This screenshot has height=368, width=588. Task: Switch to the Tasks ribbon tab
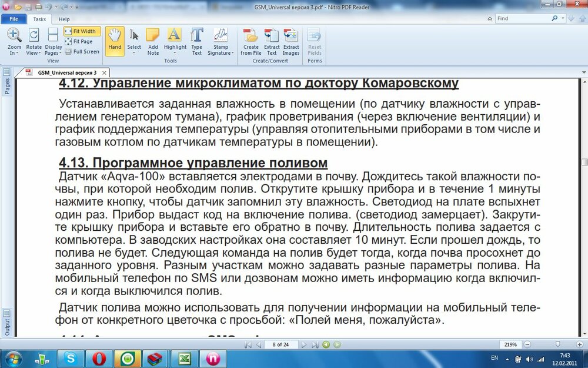click(x=39, y=19)
